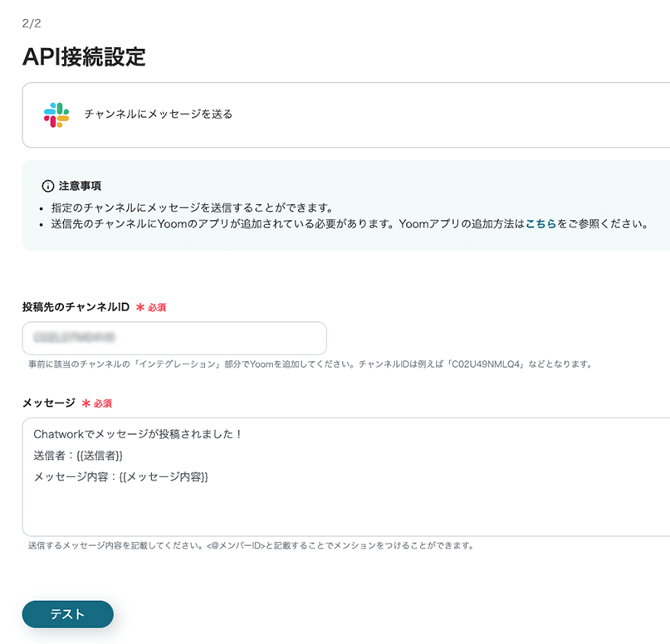Select the チャンネルにメッセージを送る action card
Viewport: 670px width, 644px height.
point(346,115)
